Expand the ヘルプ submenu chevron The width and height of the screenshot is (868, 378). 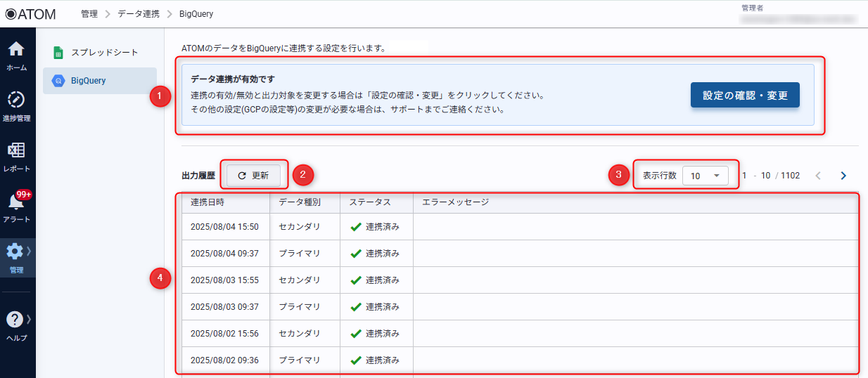pos(29,319)
